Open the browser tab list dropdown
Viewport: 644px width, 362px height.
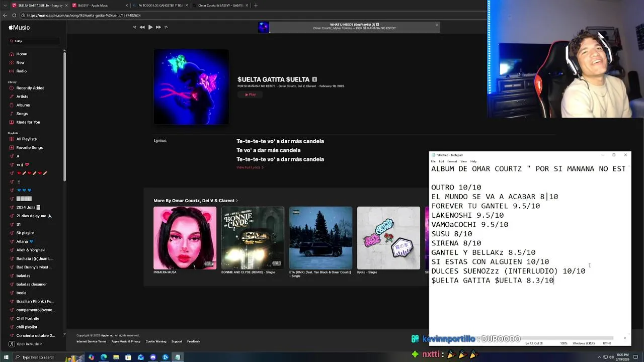pyautogui.click(x=5, y=6)
